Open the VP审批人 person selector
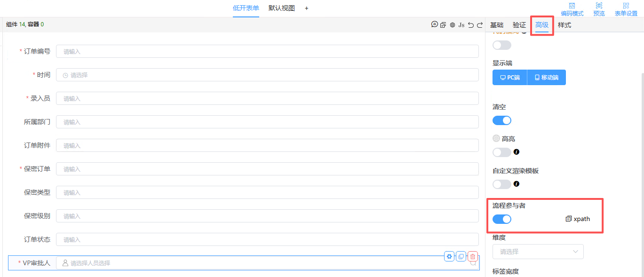 click(x=267, y=263)
